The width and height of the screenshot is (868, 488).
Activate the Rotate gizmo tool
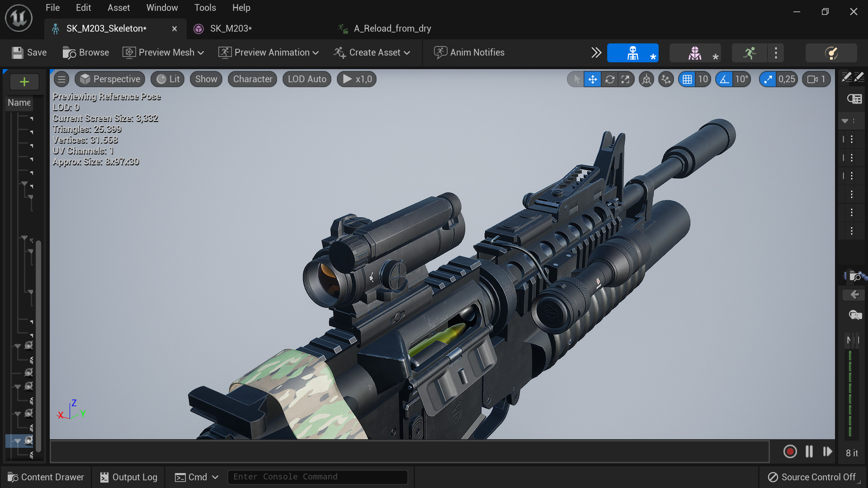click(609, 80)
